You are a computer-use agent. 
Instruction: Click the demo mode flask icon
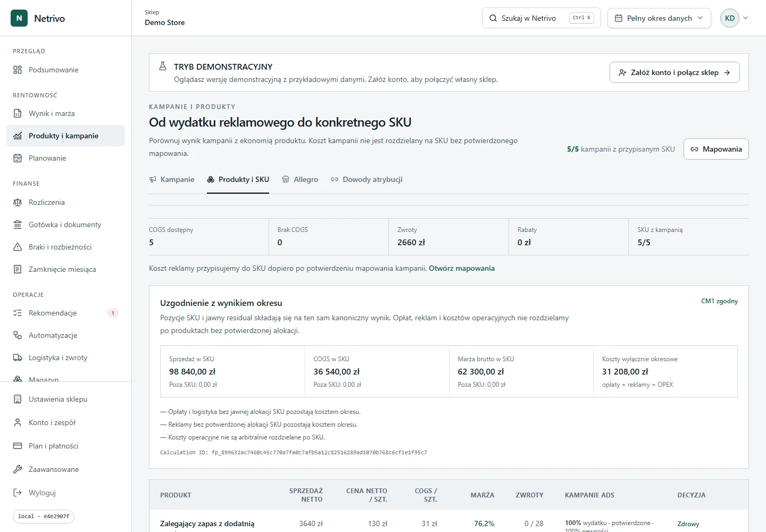click(163, 66)
